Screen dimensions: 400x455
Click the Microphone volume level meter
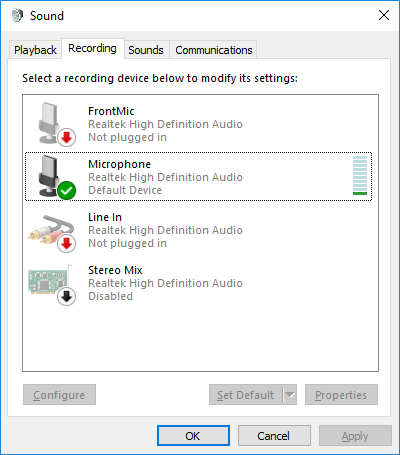[x=360, y=175]
